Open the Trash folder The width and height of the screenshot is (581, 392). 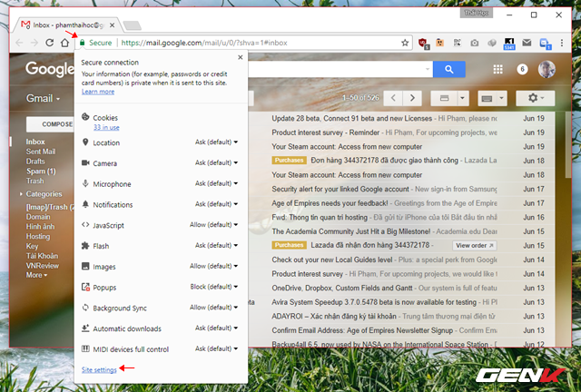coord(34,181)
